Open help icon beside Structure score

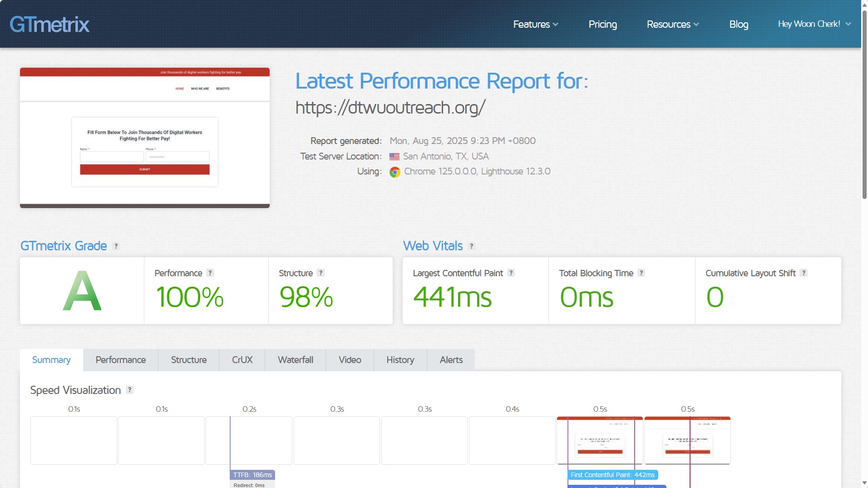tap(321, 273)
